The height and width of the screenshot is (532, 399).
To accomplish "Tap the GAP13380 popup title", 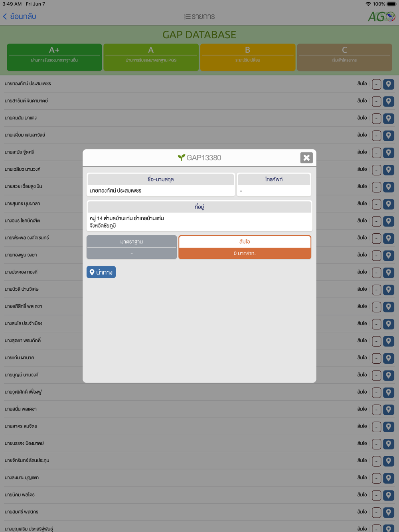I will pos(199,158).
